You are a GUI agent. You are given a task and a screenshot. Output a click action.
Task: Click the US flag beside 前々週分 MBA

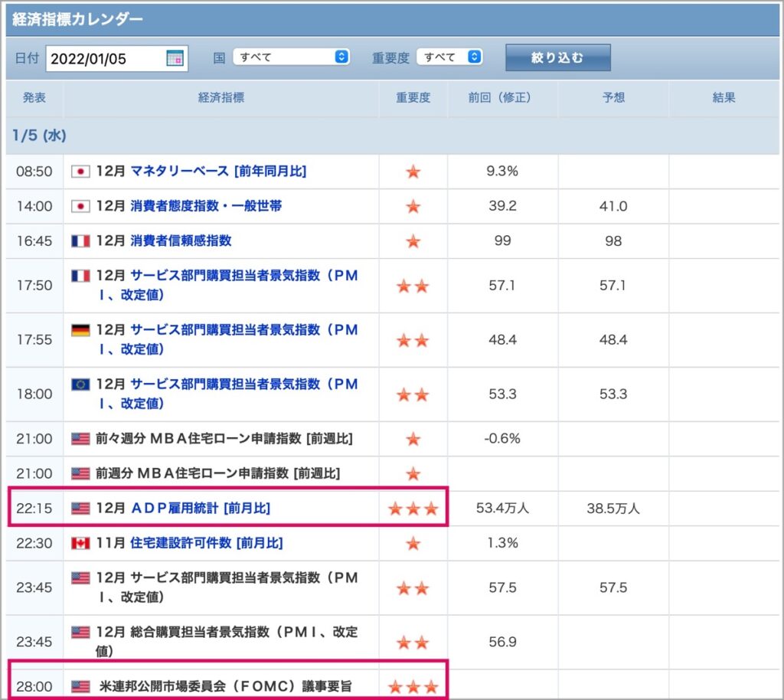[x=80, y=439]
